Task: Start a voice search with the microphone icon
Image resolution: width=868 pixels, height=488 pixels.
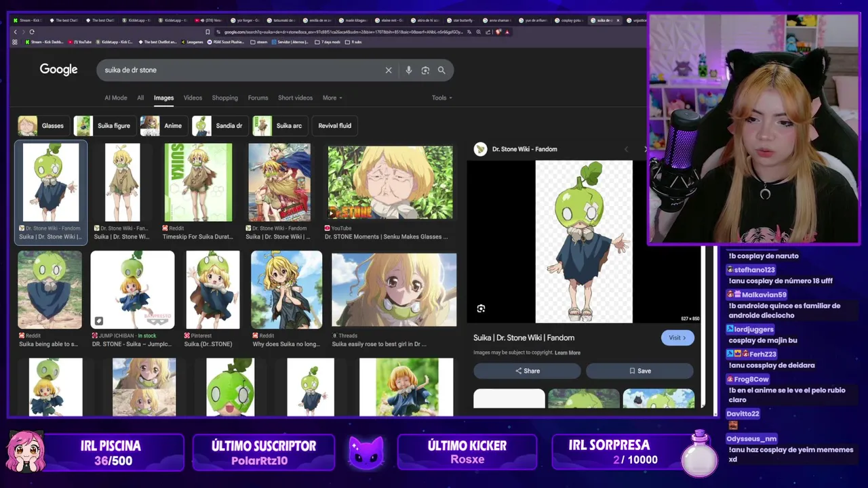Action: tap(408, 70)
